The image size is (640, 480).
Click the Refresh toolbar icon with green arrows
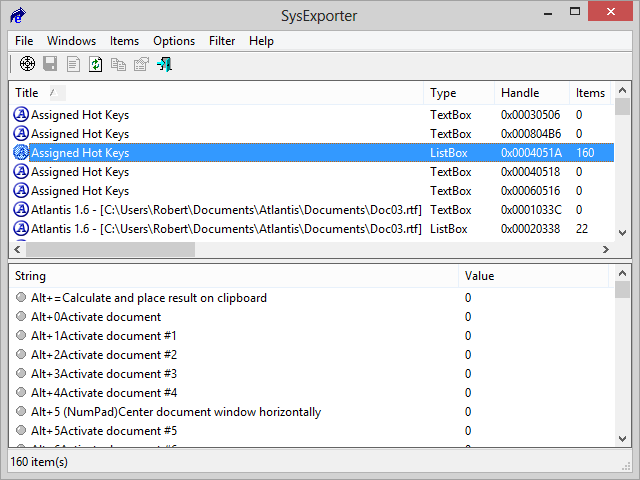(x=96, y=65)
